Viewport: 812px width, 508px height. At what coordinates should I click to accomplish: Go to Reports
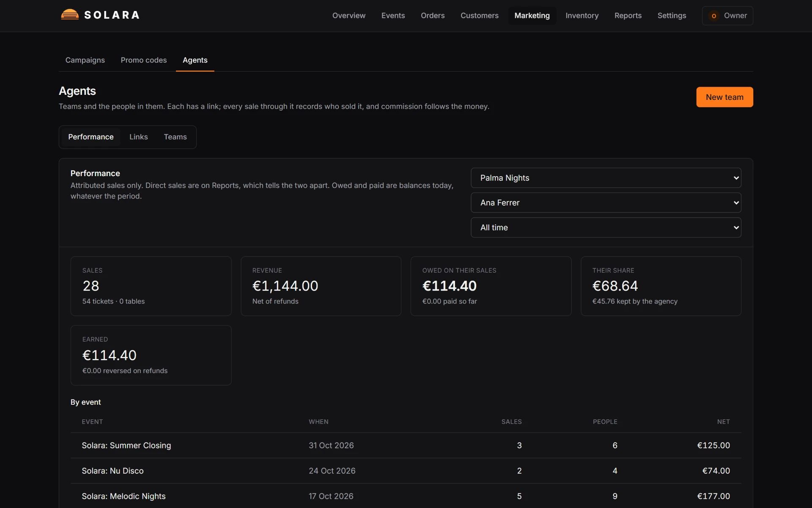click(x=628, y=16)
